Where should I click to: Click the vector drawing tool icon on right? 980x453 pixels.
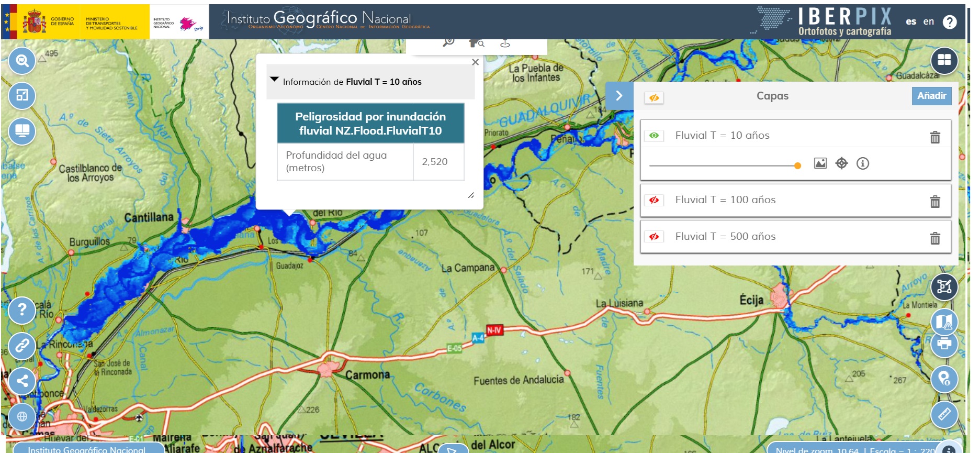tap(944, 286)
